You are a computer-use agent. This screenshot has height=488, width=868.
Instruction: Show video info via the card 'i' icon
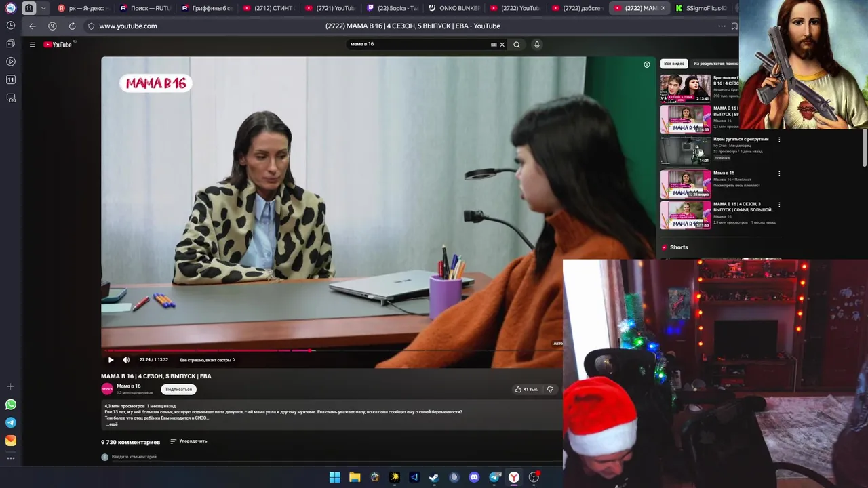pos(646,64)
